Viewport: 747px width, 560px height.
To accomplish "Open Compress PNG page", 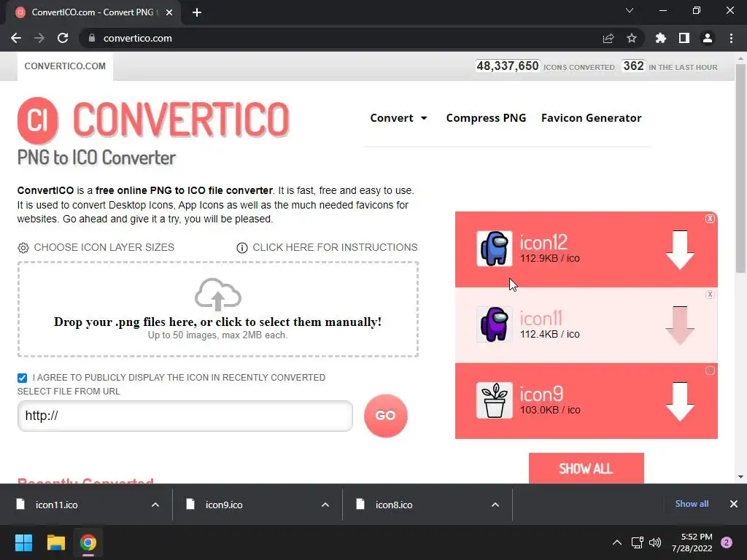I will (486, 118).
